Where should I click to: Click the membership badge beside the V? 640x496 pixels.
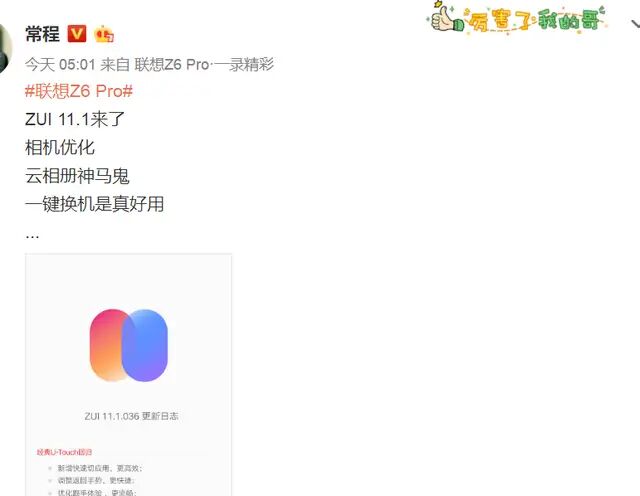coord(104,34)
